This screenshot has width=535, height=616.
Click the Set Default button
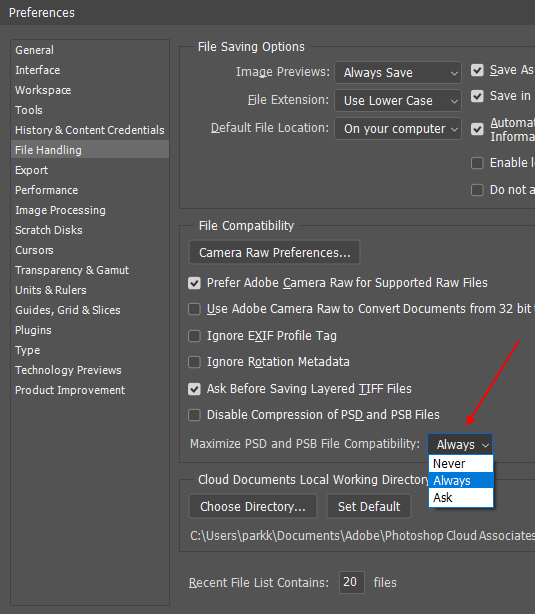pos(369,506)
